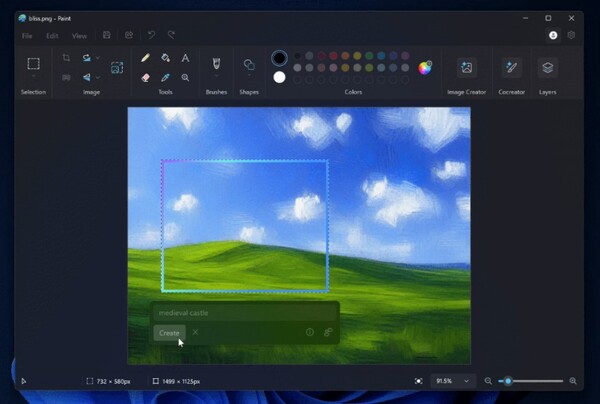Click the Crop tool icon
This screenshot has height=404, width=600.
click(66, 57)
